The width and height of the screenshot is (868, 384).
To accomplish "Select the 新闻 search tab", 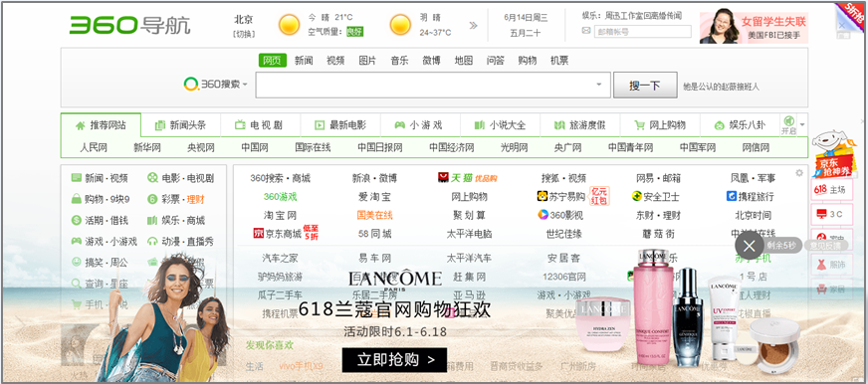I will (304, 61).
